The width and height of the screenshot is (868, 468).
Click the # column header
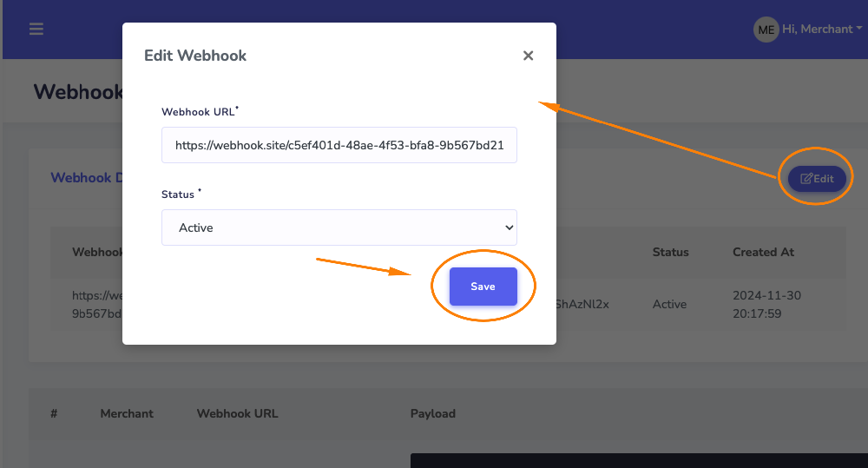point(54,413)
